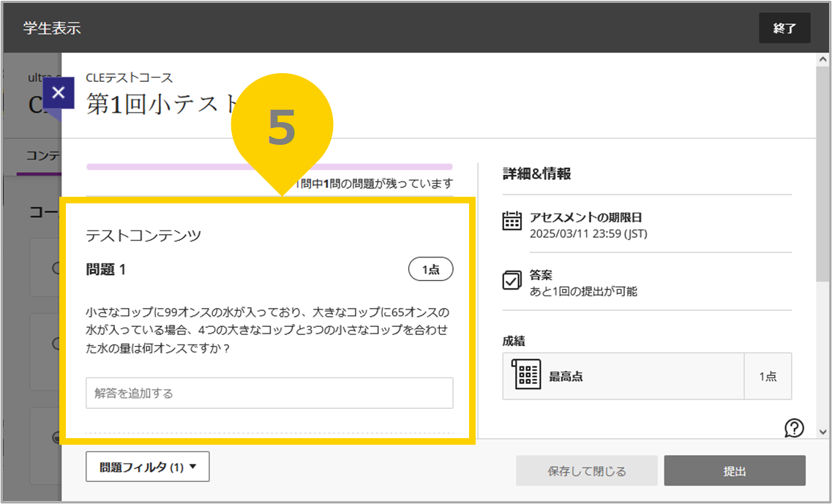Click the 学生表示 title in the top bar

pyautogui.click(x=52, y=28)
